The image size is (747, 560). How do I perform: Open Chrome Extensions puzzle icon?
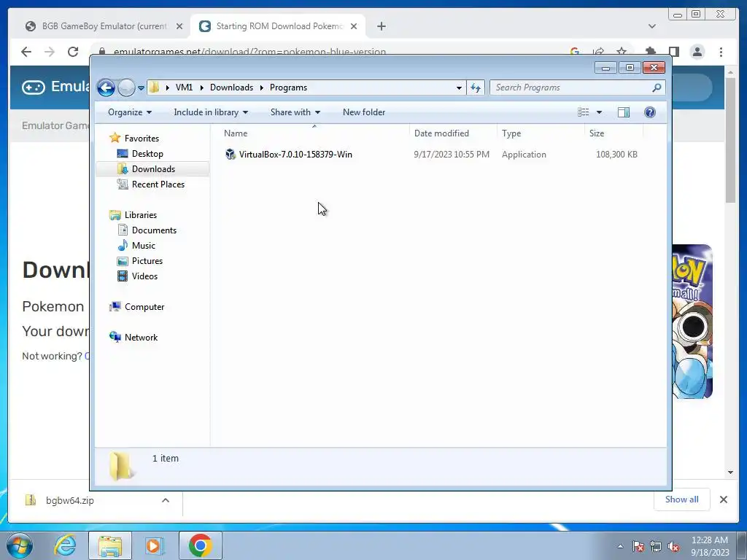[x=650, y=51]
